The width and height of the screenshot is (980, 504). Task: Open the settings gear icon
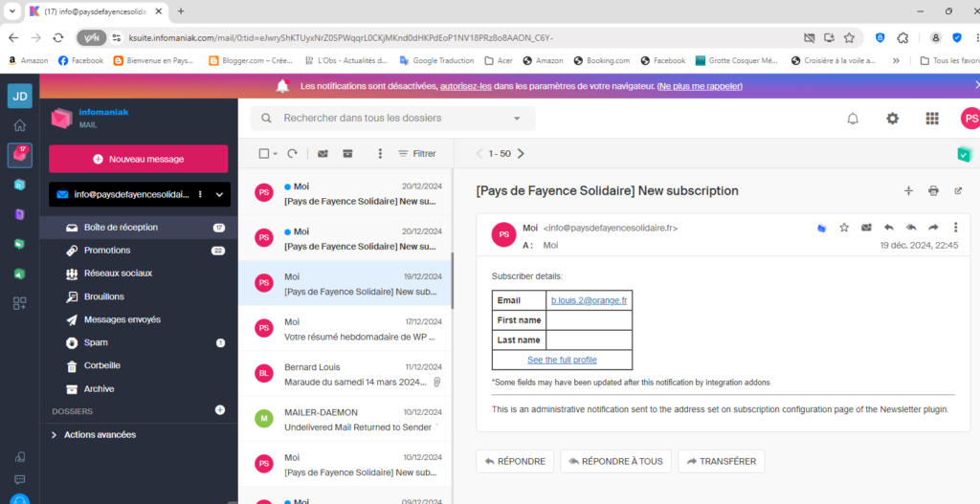tap(892, 119)
